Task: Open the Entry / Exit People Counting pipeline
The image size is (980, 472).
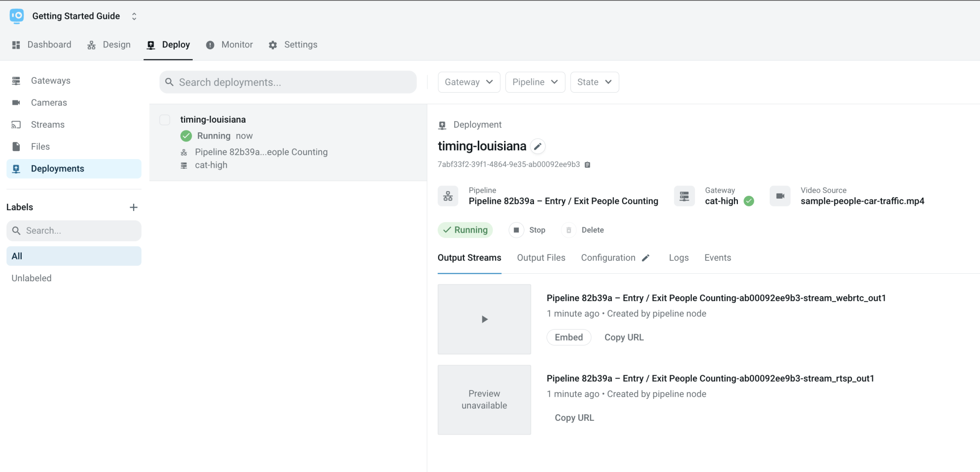Action: coord(563,201)
